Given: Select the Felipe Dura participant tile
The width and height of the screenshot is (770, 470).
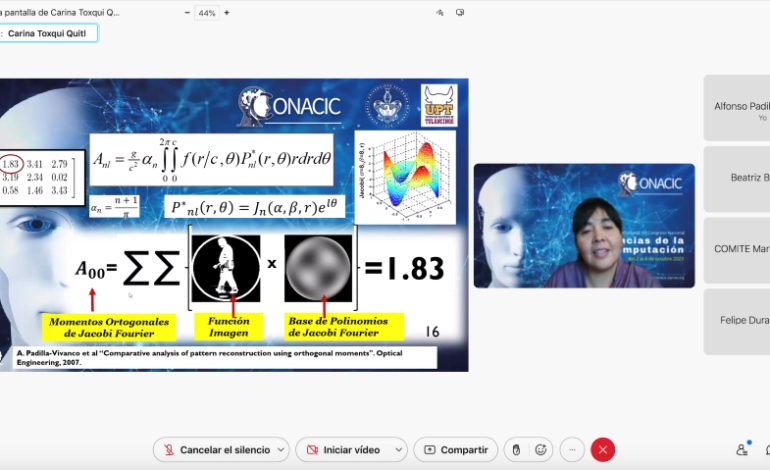Looking at the screenshot, I should pyautogui.click(x=737, y=321).
